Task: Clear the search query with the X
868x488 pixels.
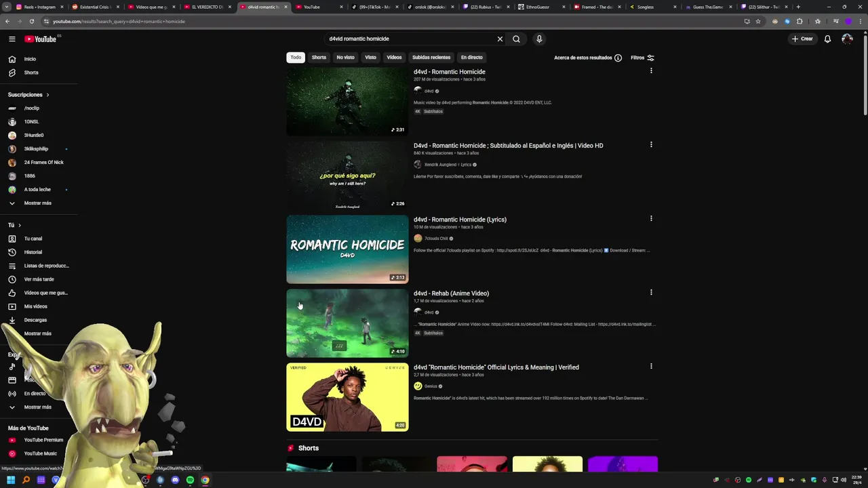Action: pyautogui.click(x=500, y=39)
